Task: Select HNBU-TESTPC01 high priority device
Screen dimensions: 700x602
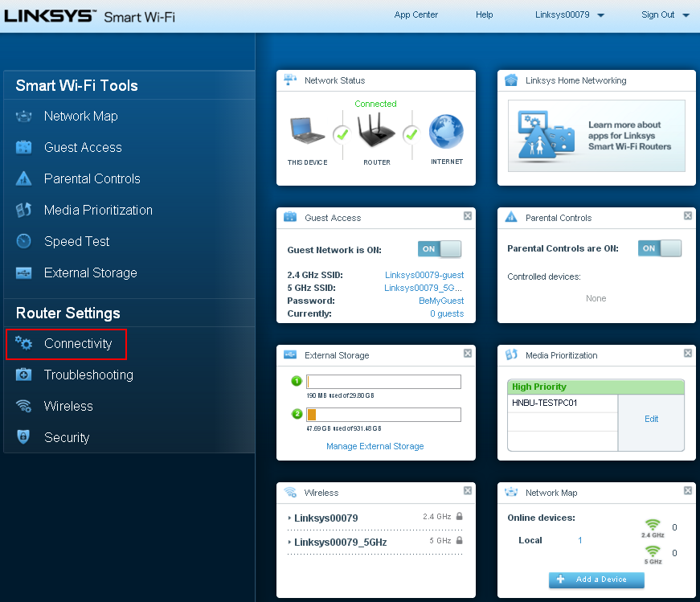Action: click(544, 403)
